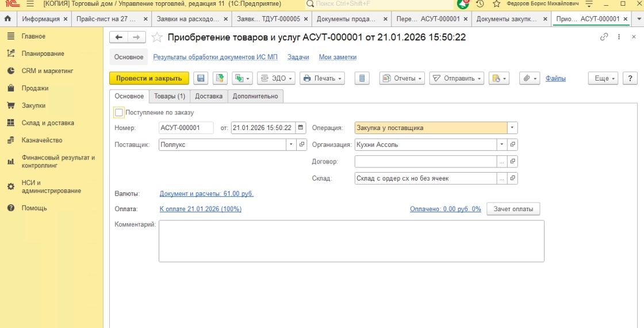Open the Поставщик record Поллукс

click(x=302, y=144)
